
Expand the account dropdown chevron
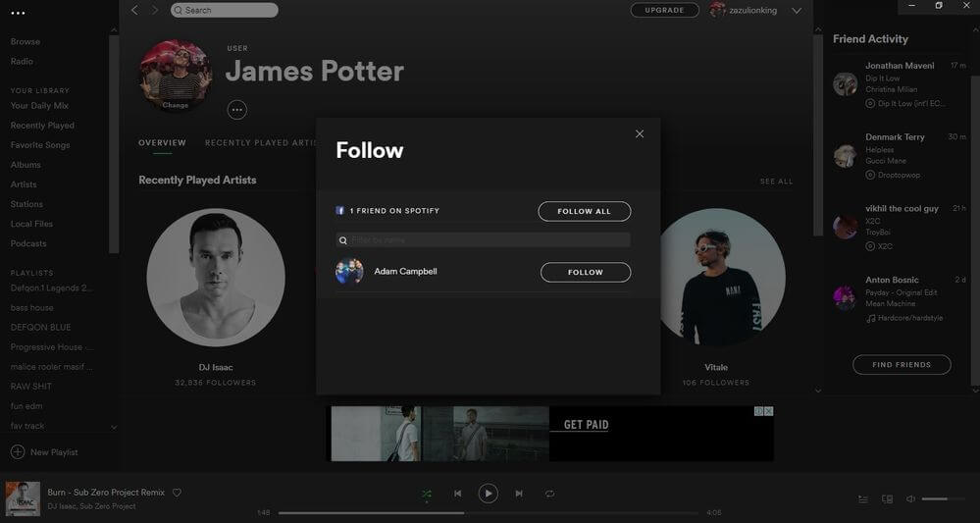point(797,11)
